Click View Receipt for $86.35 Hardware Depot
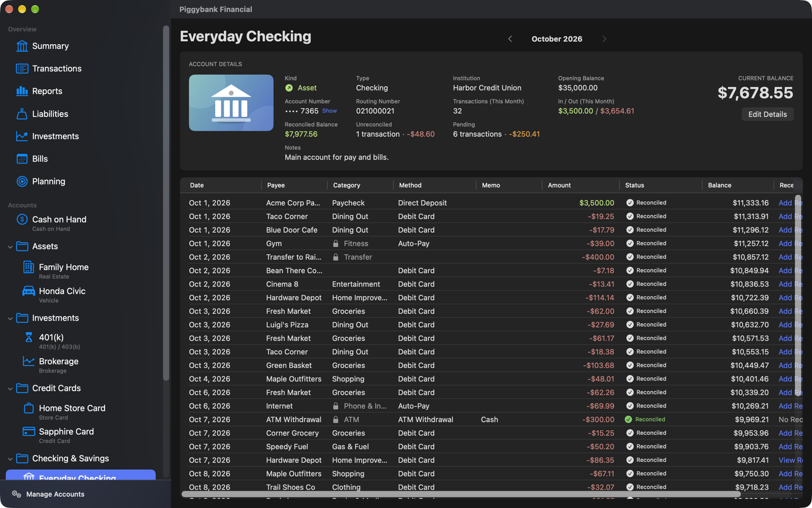 click(790, 460)
